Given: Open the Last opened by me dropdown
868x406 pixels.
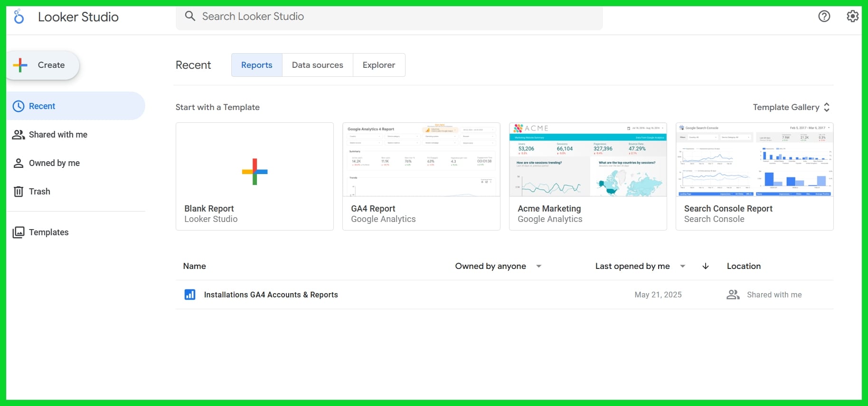Looking at the screenshot, I should [641, 266].
